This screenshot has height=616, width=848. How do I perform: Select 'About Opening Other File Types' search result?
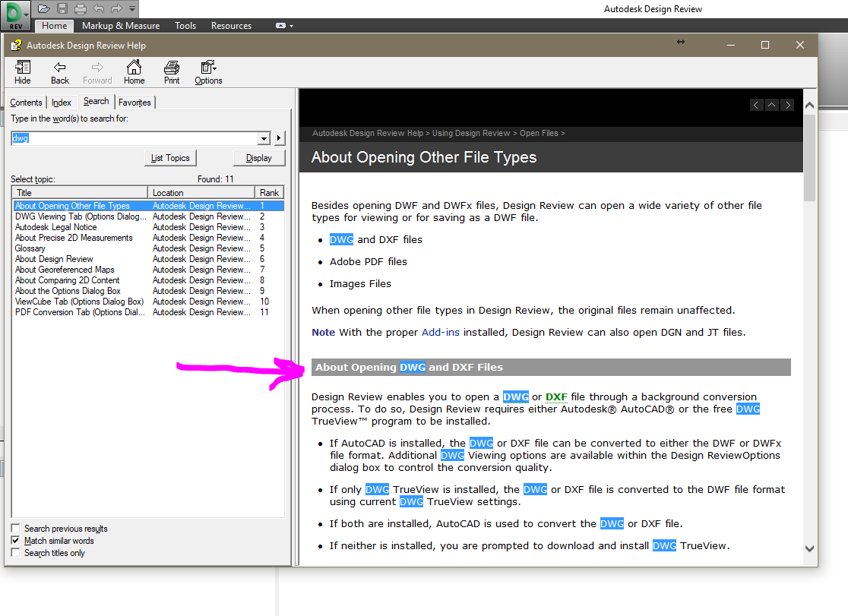(x=148, y=206)
